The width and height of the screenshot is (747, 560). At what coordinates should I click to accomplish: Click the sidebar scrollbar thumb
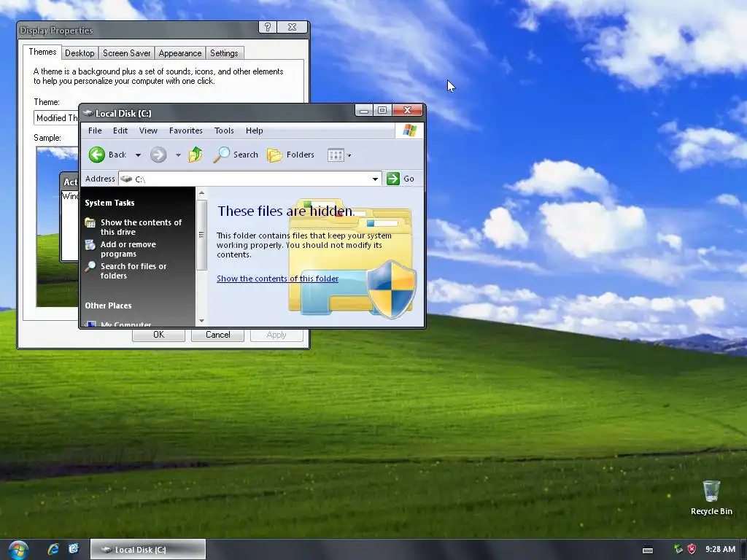(201, 235)
